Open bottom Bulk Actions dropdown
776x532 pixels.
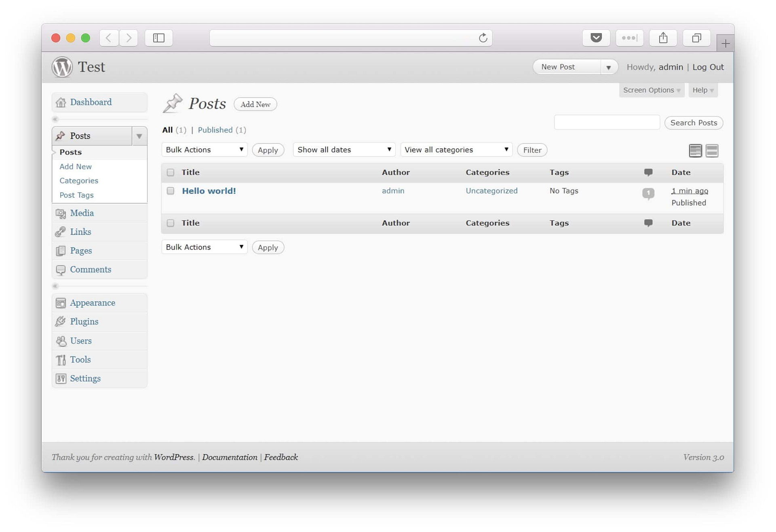click(x=205, y=247)
